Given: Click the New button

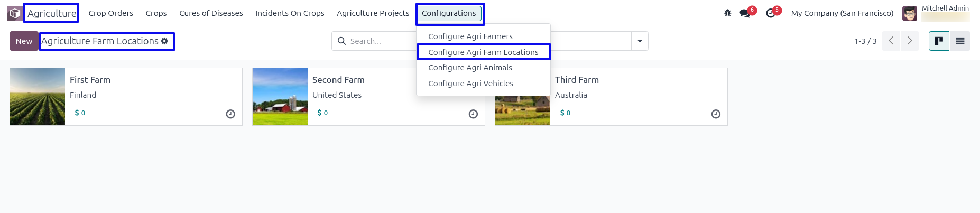Looking at the screenshot, I should point(24,41).
